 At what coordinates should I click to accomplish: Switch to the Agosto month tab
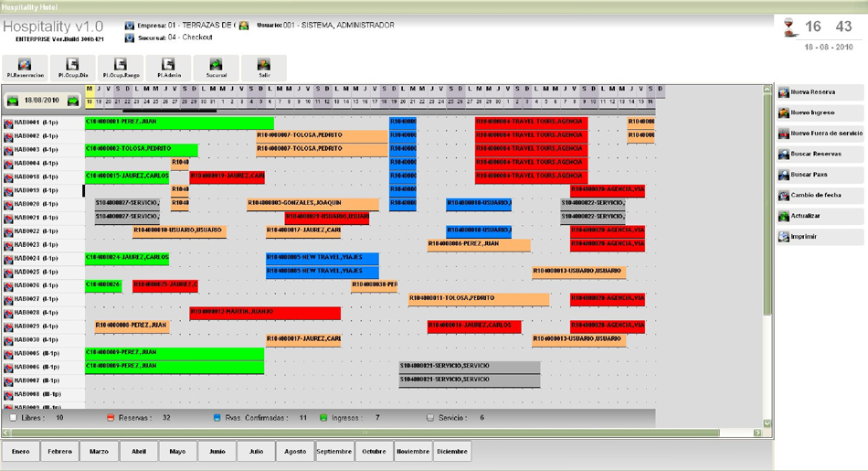(295, 452)
